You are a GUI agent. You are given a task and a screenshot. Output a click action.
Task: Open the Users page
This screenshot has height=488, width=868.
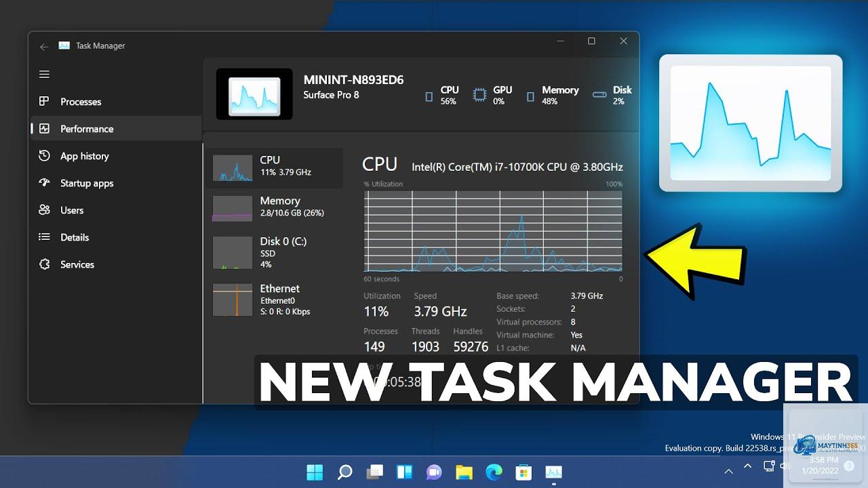coord(115,210)
